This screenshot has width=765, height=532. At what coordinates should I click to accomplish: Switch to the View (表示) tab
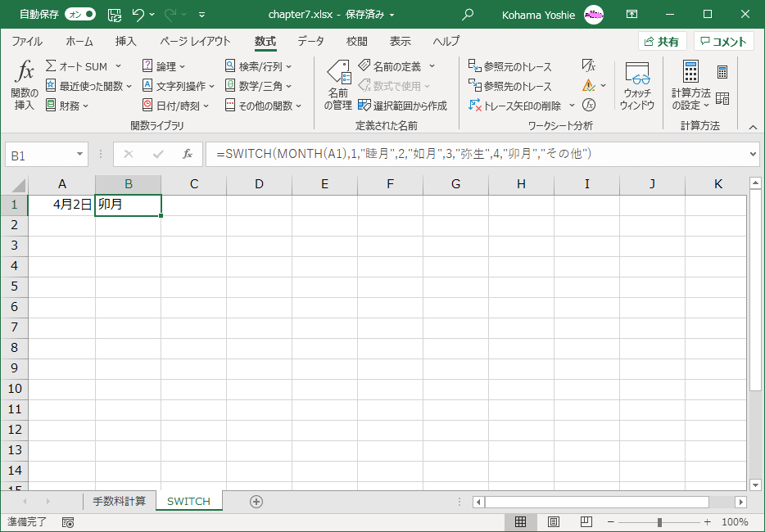tap(400, 42)
